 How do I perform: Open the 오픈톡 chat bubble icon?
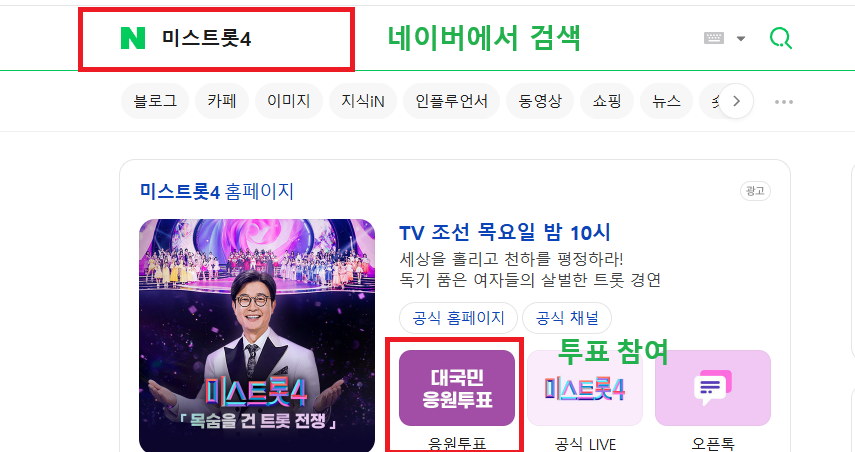coord(713,388)
